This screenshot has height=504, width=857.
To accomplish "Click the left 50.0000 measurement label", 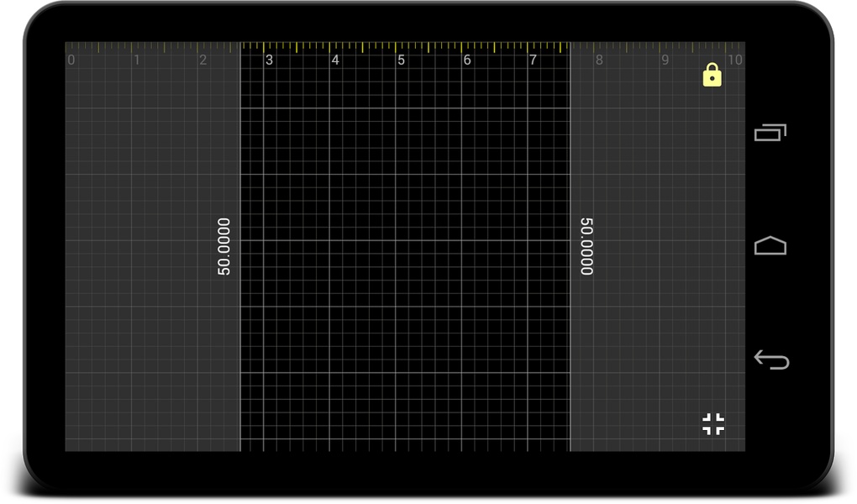I will 224,246.
